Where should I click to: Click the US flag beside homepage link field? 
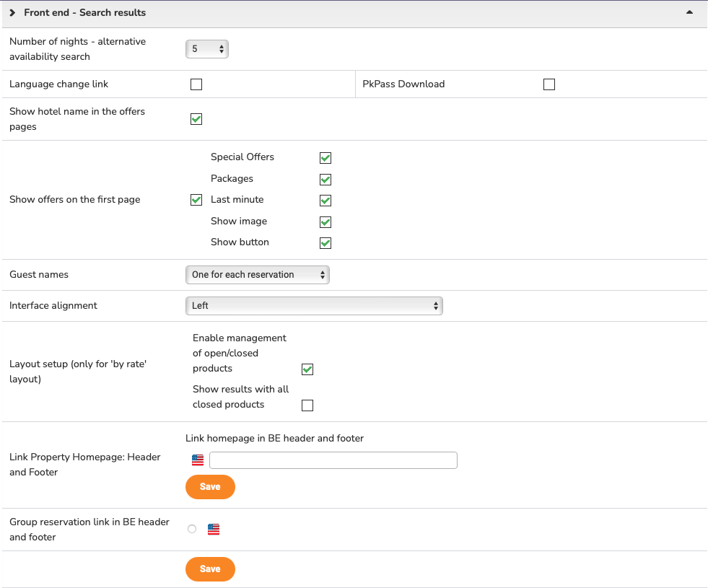(x=198, y=460)
